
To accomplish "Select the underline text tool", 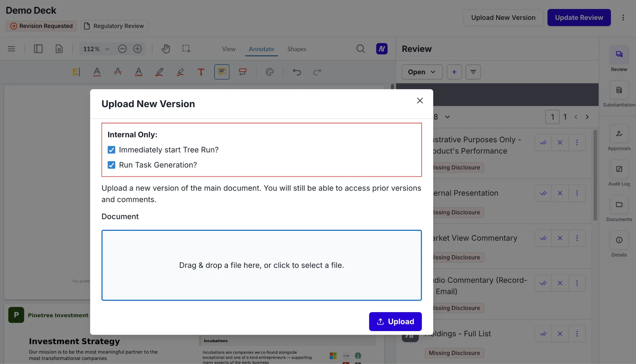I will (97, 72).
